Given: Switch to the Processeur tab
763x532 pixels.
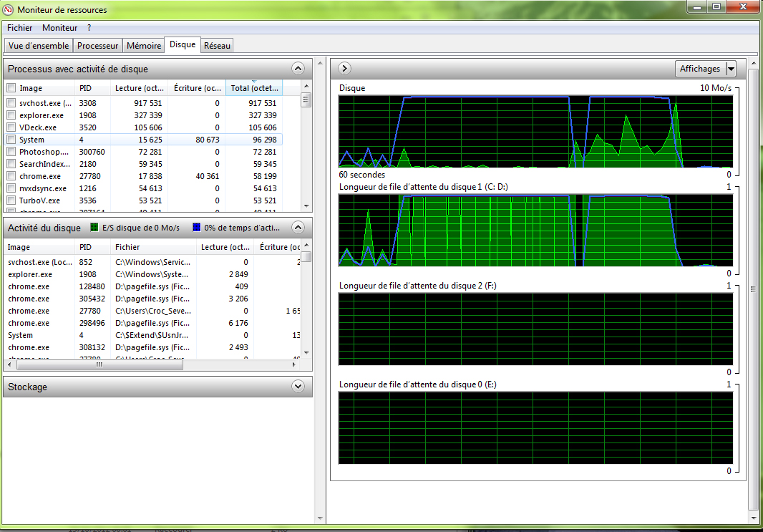Looking at the screenshot, I should [x=97, y=46].
